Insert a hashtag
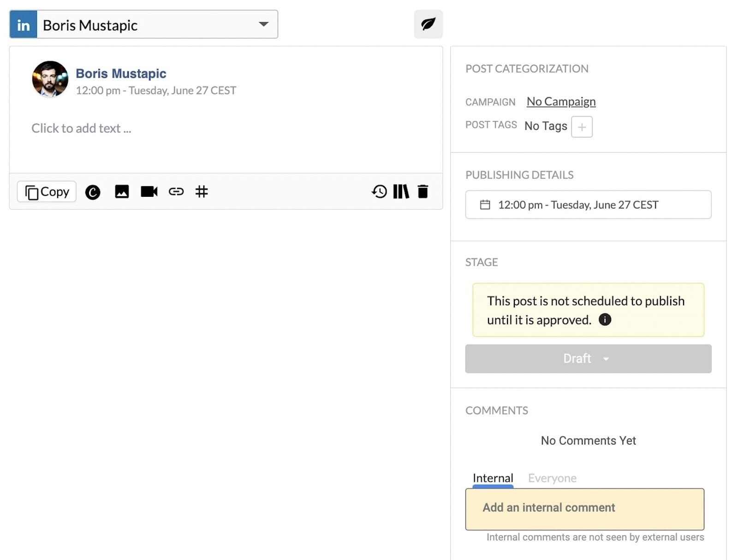Viewport: 738px width, 560px height. pyautogui.click(x=202, y=192)
